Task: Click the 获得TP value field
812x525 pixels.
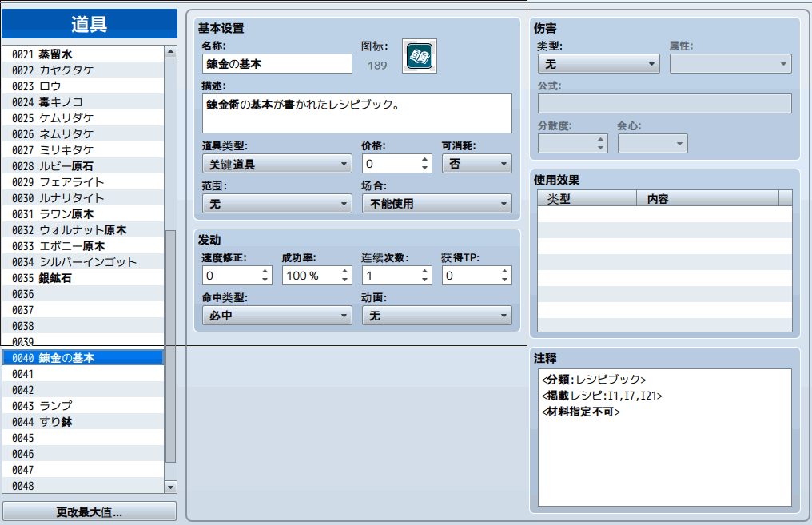Action: point(471,276)
